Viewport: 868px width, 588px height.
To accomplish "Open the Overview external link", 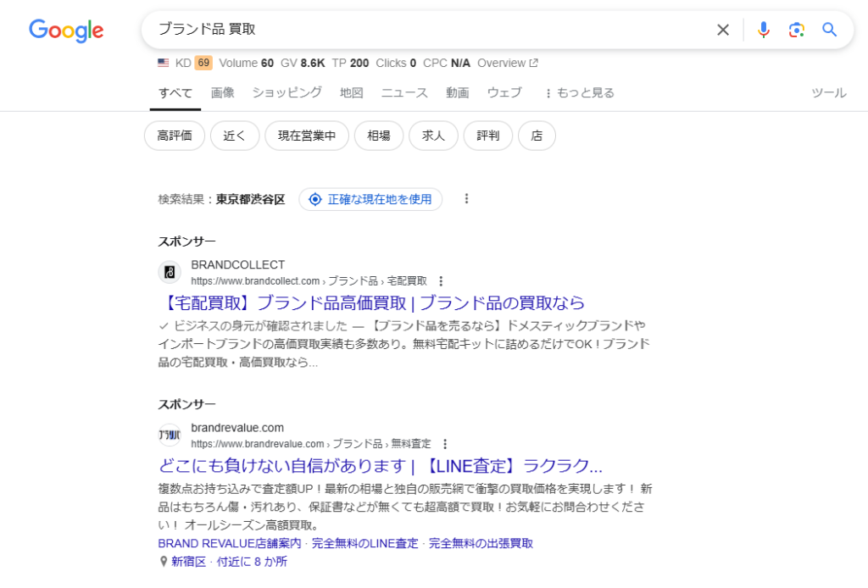I will pyautogui.click(x=507, y=63).
